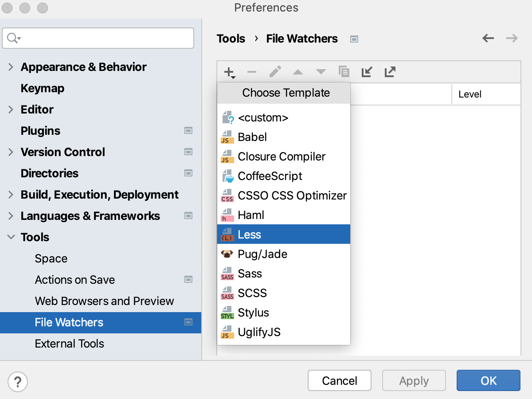The height and width of the screenshot is (399, 532).
Task: Click the Move Down arrow icon
Action: tap(321, 71)
